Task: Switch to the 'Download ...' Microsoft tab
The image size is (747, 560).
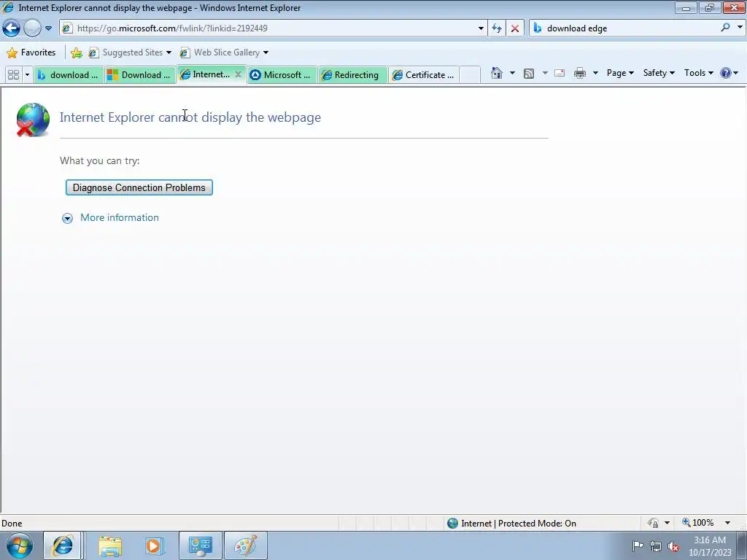Action: click(x=139, y=75)
